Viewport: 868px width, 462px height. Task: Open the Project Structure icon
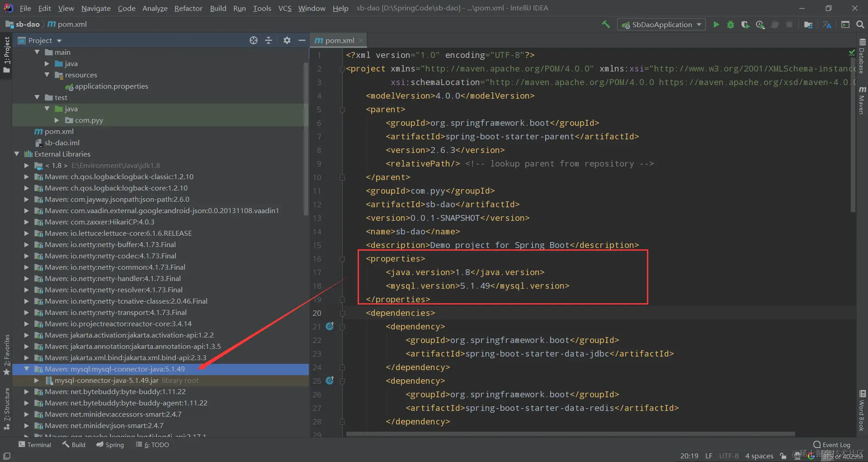click(x=808, y=24)
